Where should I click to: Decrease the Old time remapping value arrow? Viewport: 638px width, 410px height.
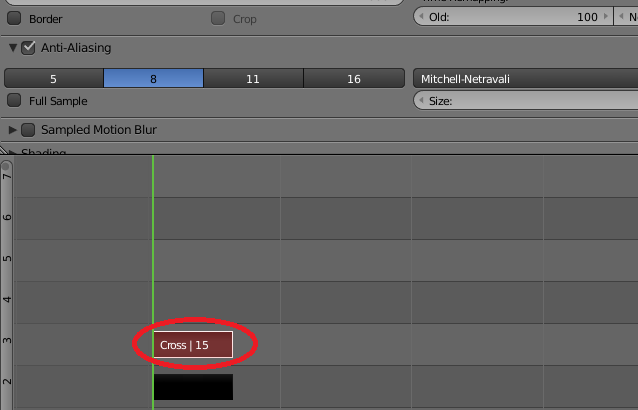(x=421, y=17)
